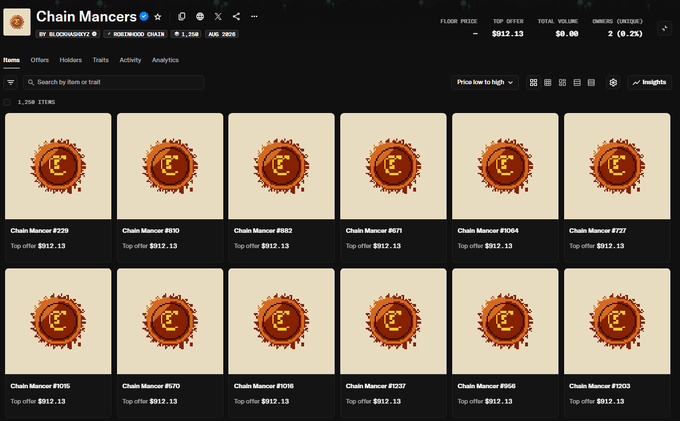Toggle the select-all 1,250 items checkbox
The width and height of the screenshot is (680, 421).
[x=7, y=102]
